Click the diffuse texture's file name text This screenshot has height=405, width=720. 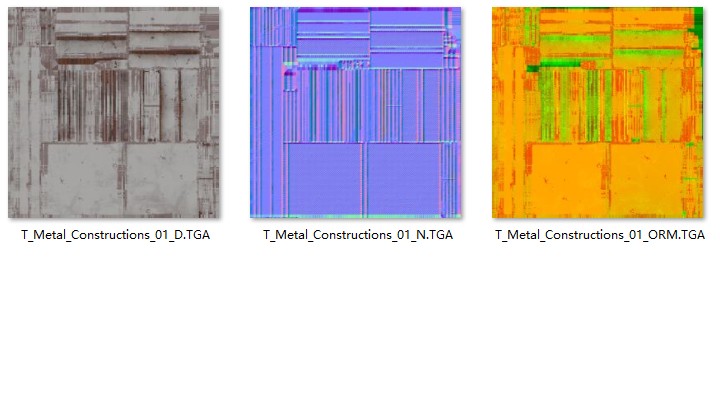pyautogui.click(x=115, y=236)
